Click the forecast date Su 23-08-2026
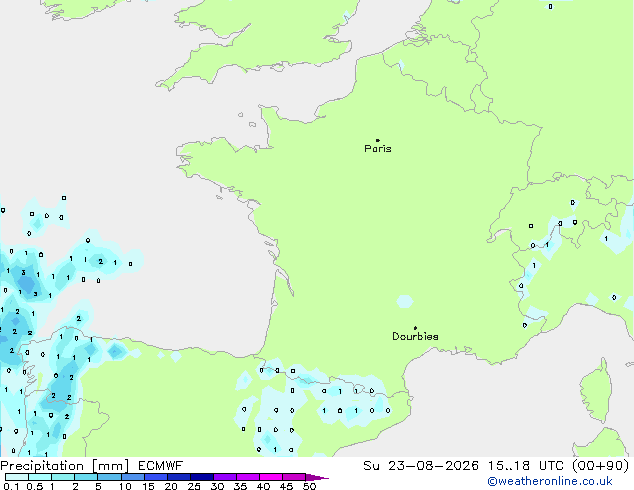 [421, 466]
